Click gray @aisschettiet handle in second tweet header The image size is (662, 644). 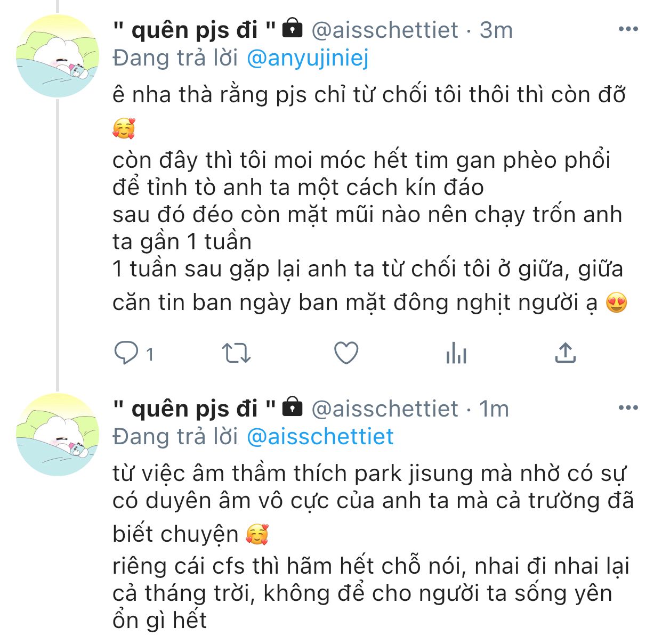pos(384,409)
